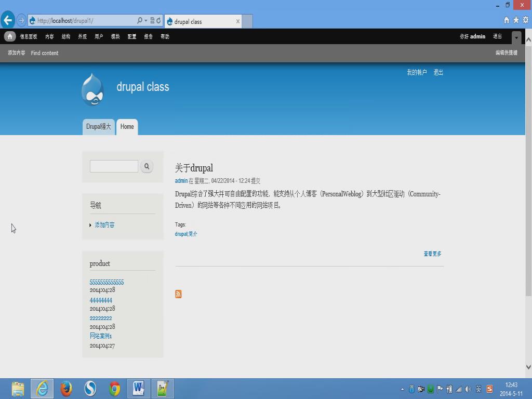532x399 pixels.
Task: Click into the sidebar search field
Action: [x=114, y=166]
